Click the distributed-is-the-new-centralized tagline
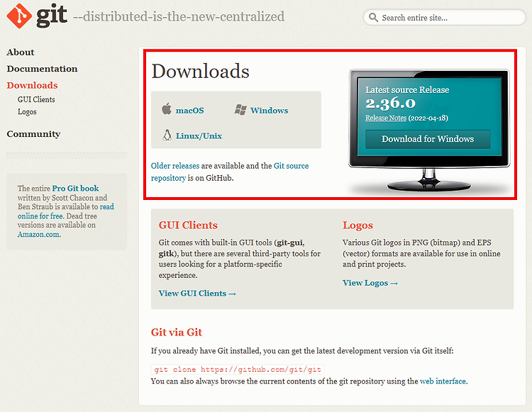 [x=179, y=16]
